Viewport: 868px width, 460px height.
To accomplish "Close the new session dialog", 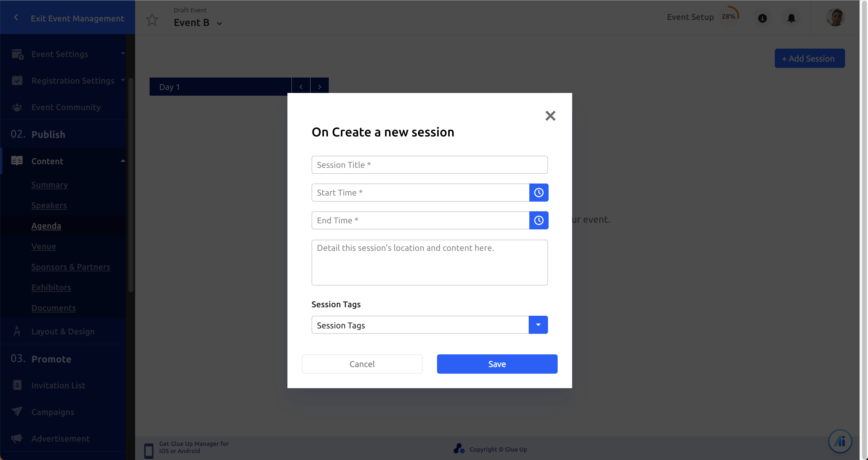I will [x=550, y=116].
